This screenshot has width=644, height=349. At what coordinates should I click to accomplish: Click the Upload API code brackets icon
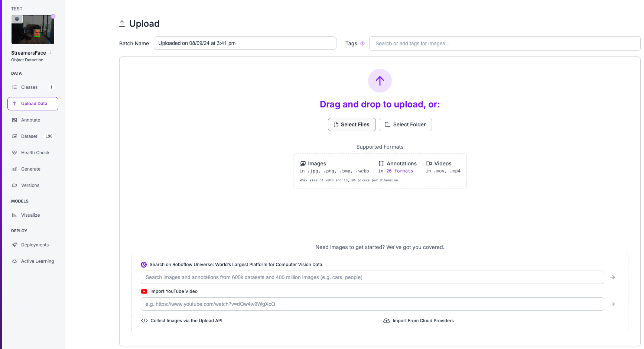[144, 321]
